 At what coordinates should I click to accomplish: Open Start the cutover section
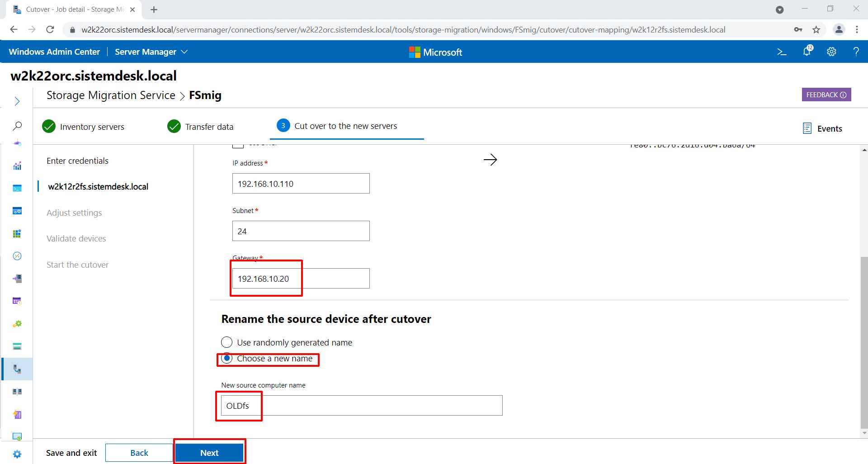click(77, 265)
